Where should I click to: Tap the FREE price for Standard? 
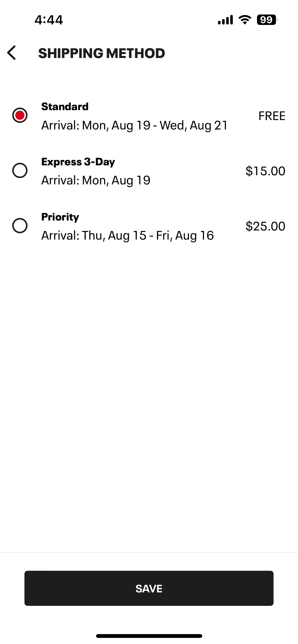pos(272,116)
